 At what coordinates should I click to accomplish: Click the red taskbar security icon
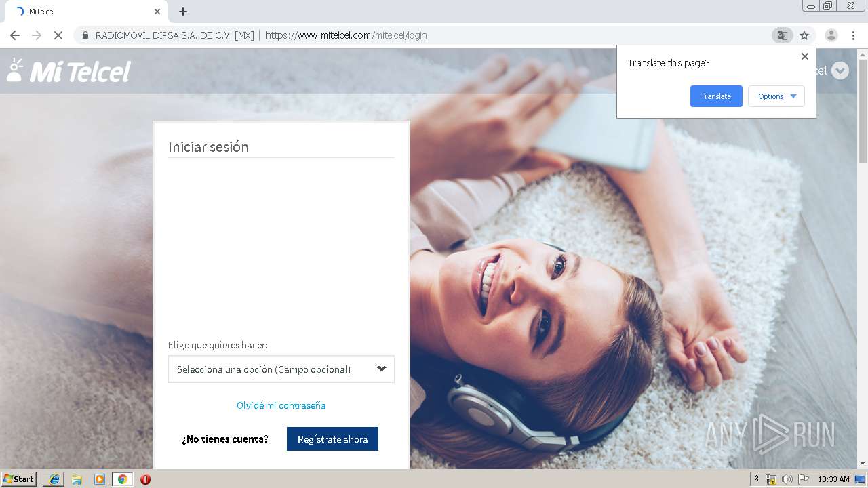pyautogui.click(x=145, y=479)
